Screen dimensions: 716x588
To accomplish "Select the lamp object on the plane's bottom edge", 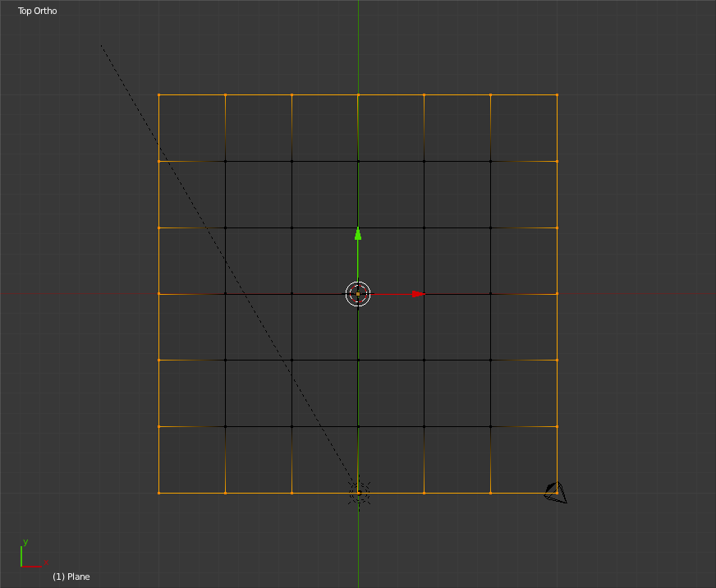I will coord(359,493).
